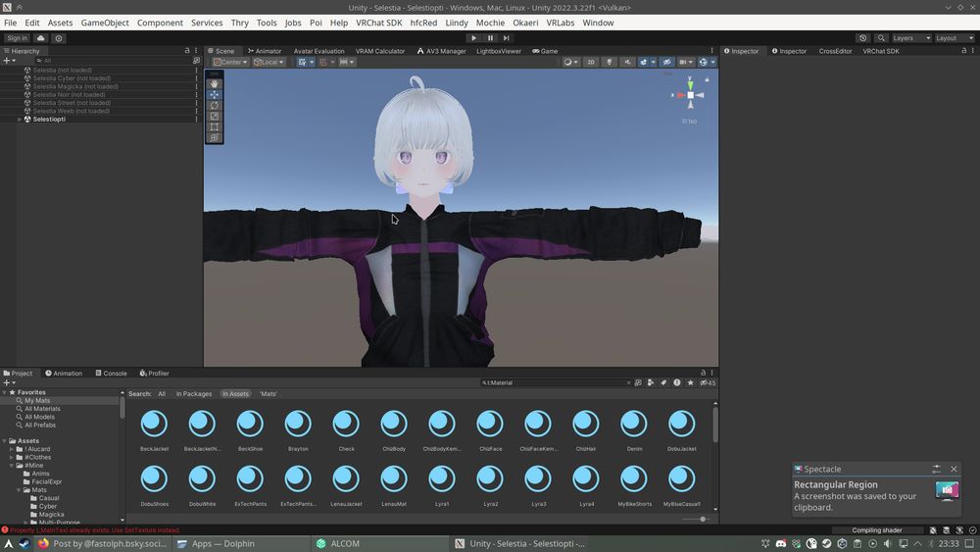Viewport: 980px width, 552px height.
Task: Select the Lyra1 material
Action: click(x=442, y=484)
